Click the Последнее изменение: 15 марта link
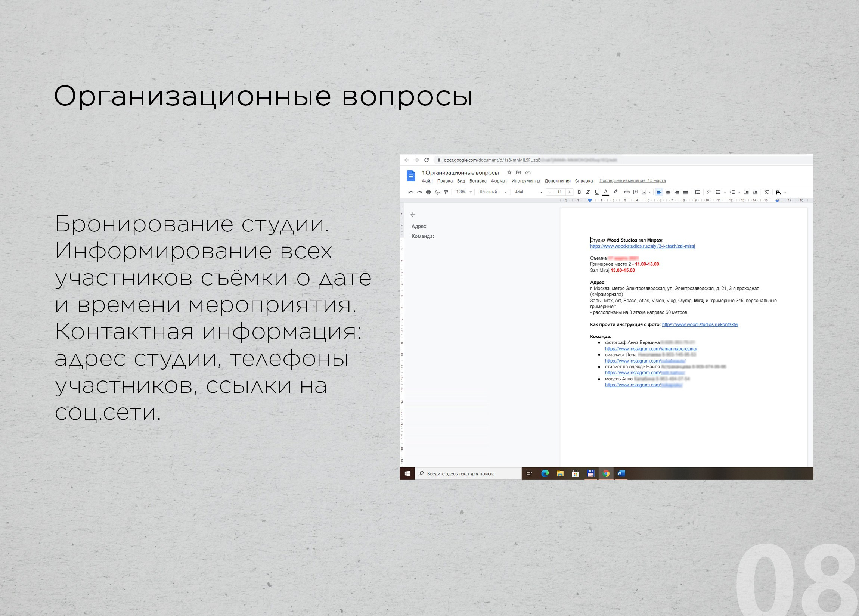 (632, 181)
